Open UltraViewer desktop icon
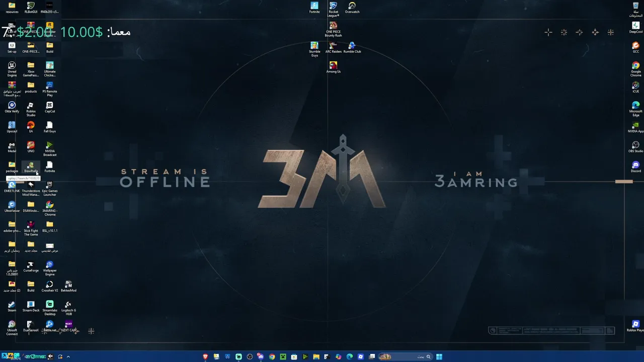This screenshot has width=644, height=362. point(12,207)
